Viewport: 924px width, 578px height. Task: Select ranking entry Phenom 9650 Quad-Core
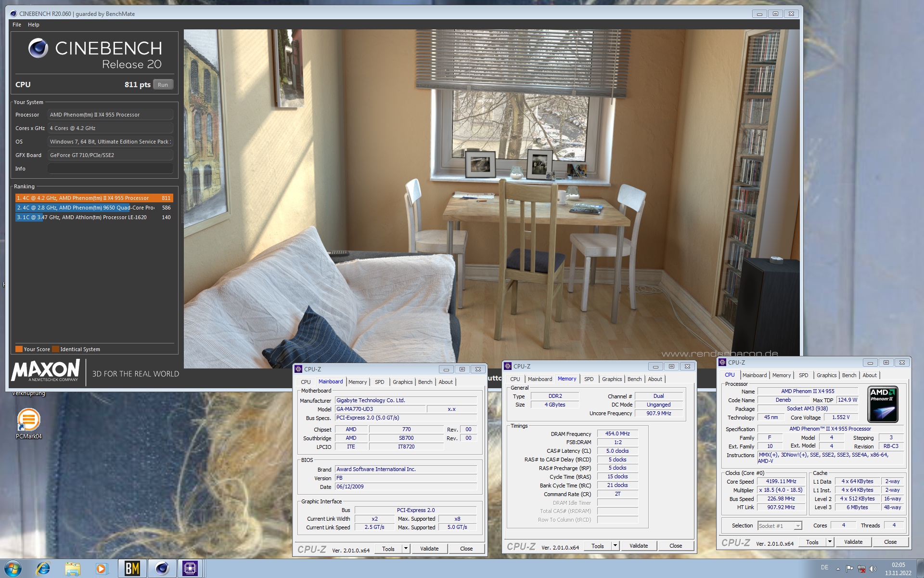pos(94,208)
